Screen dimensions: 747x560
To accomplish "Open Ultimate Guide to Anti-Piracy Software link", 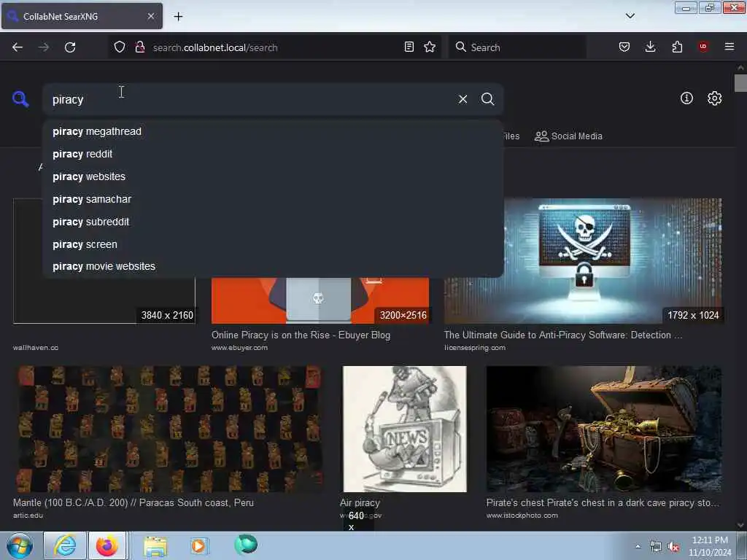I will [x=562, y=335].
